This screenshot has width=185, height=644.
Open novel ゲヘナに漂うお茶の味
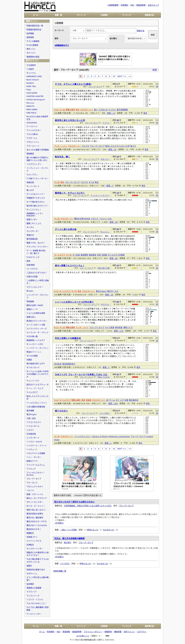(x=66, y=229)
